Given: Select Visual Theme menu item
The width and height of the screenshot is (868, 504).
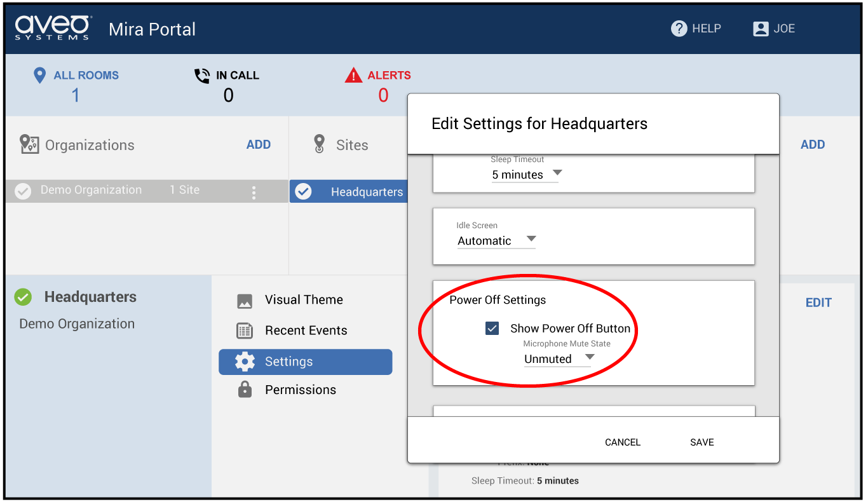Looking at the screenshot, I should 304,300.
